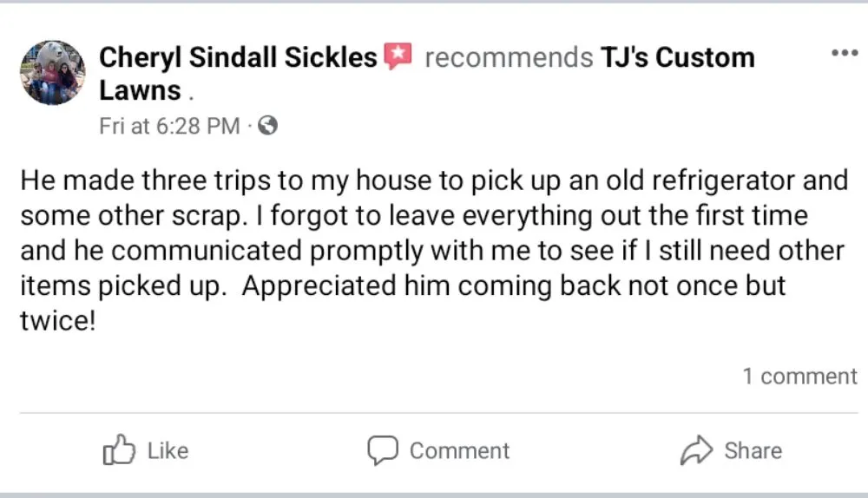This screenshot has height=498, width=868.
Task: Click the thumbs-up Like icon
Action: tap(119, 450)
